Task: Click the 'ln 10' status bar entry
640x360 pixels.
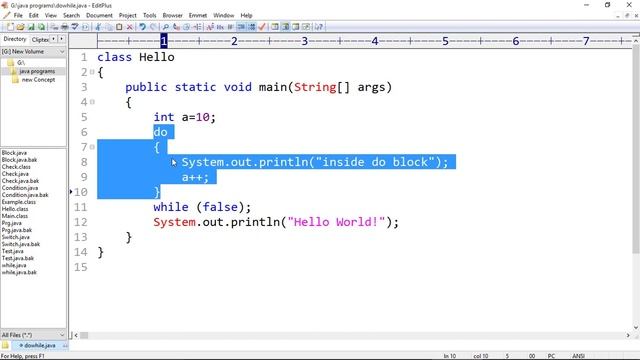Action: [x=449, y=356]
